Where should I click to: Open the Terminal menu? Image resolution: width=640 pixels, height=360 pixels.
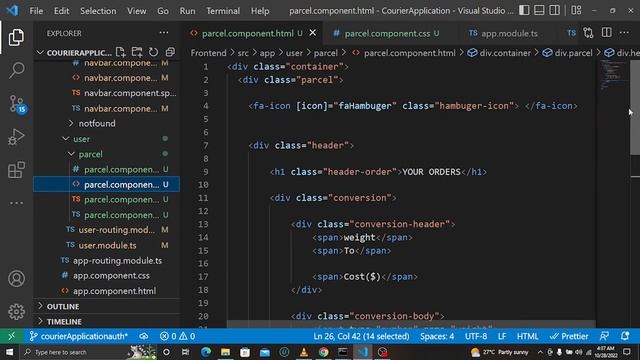coord(223,11)
